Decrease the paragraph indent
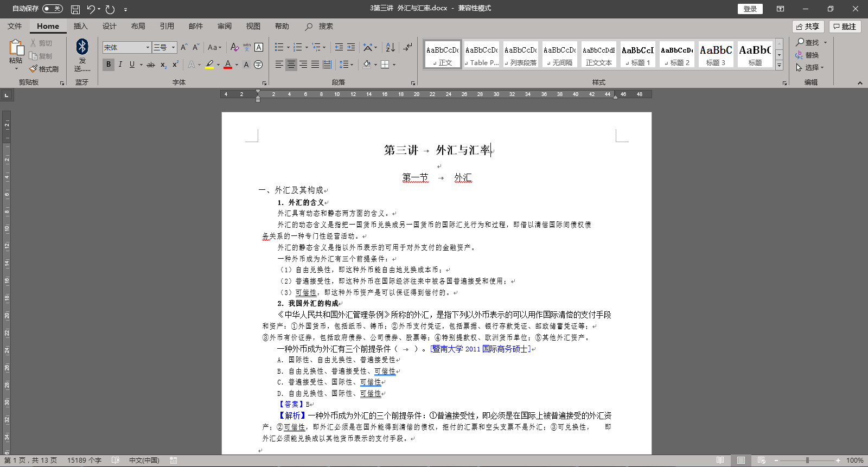Image resolution: width=868 pixels, height=467 pixels. click(x=339, y=47)
